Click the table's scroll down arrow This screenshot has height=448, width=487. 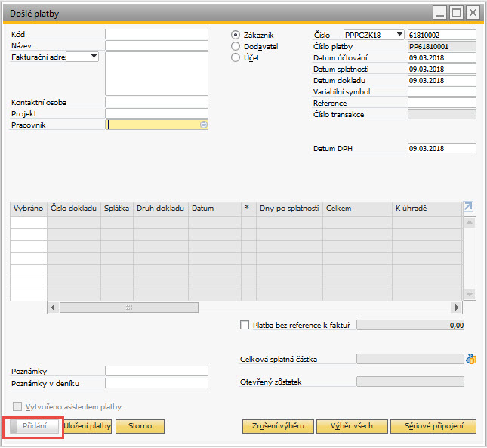pos(470,294)
